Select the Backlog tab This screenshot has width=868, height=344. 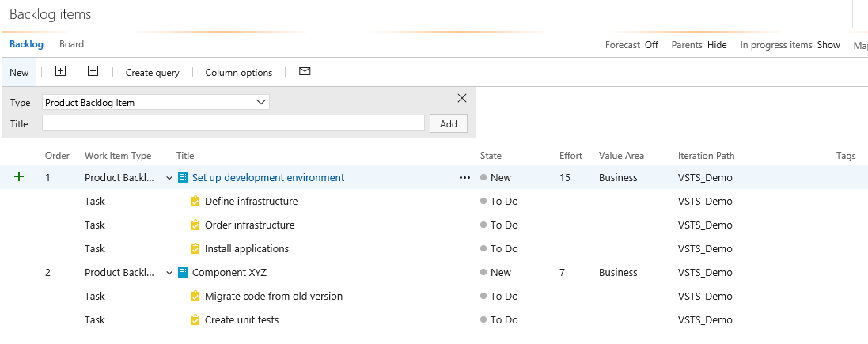(26, 44)
